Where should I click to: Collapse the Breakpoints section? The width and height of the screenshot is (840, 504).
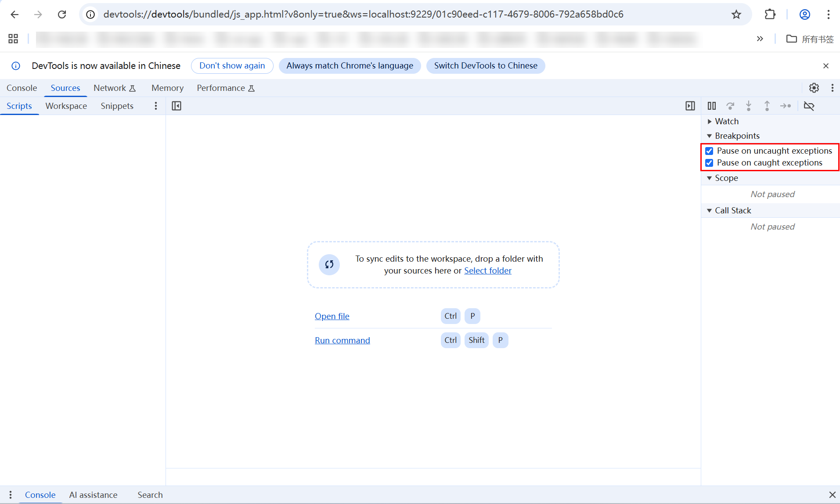pos(737,136)
